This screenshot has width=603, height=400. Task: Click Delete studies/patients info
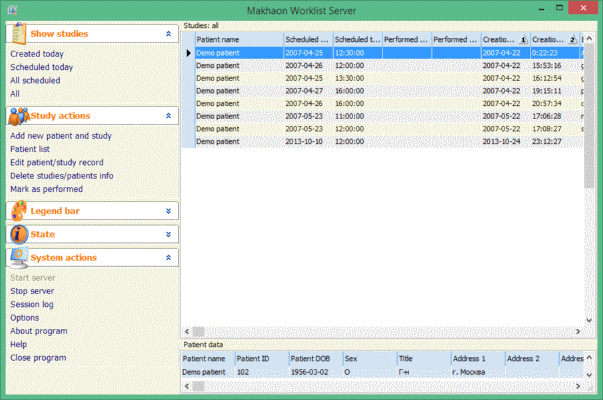pos(62,176)
